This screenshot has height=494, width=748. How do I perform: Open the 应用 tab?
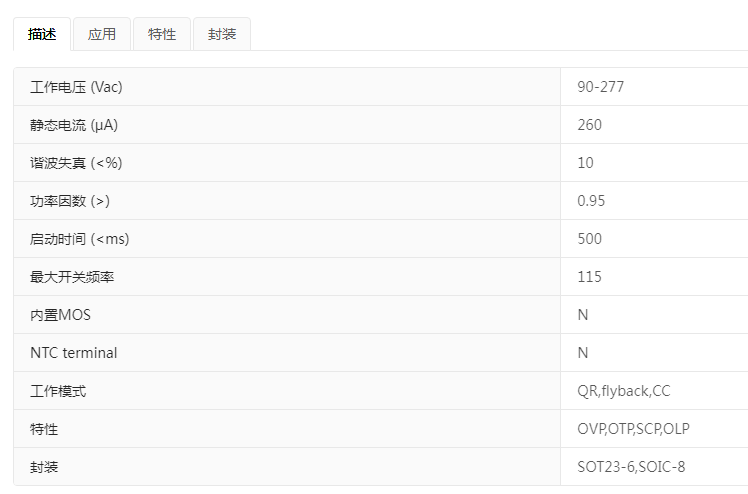point(102,34)
